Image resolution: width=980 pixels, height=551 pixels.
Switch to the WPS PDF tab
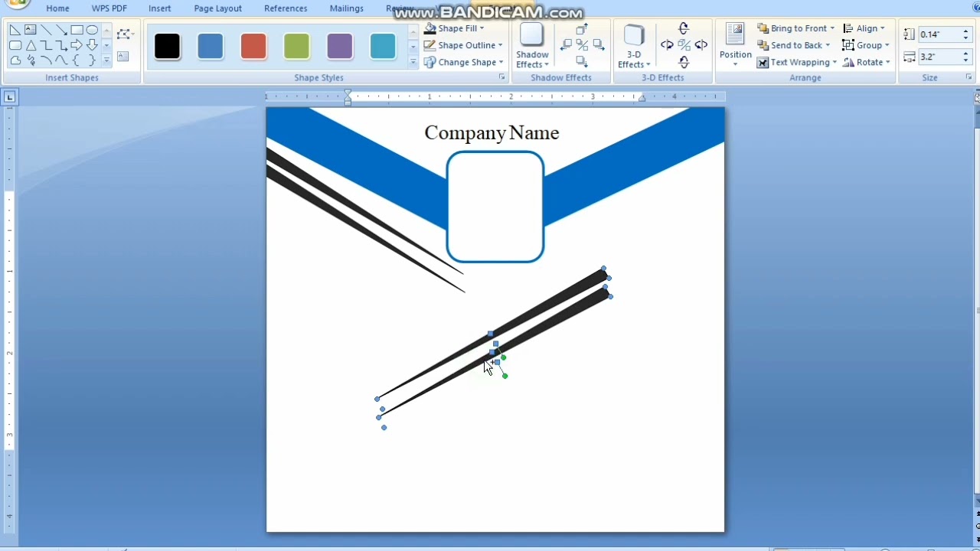point(109,8)
